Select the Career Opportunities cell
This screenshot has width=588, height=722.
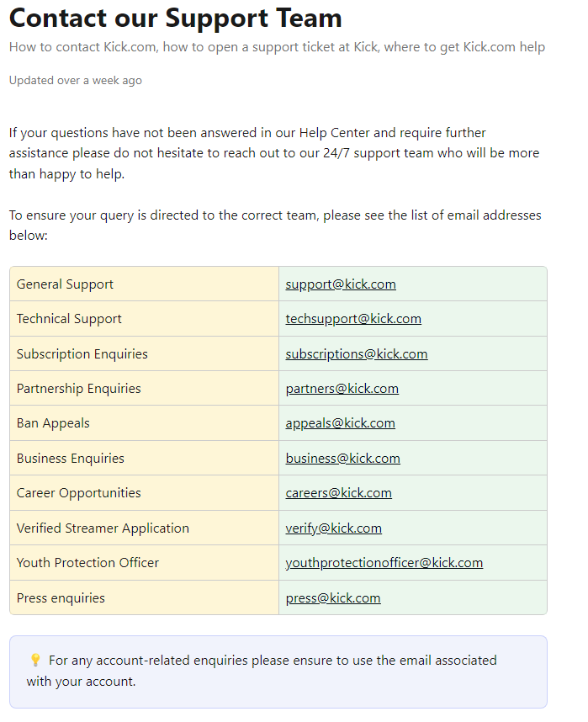coord(144,492)
